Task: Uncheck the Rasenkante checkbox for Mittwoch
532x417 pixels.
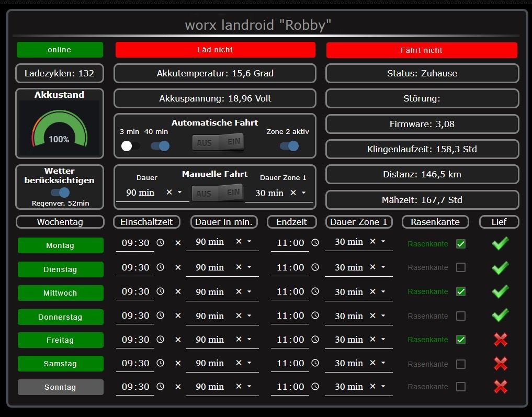Action: 461,291
